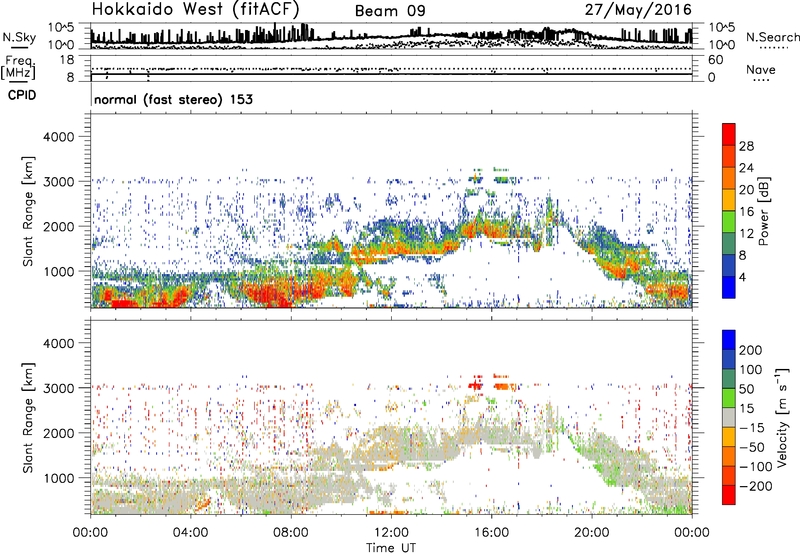Click the "1000" tick on velocity panel

(x=59, y=478)
